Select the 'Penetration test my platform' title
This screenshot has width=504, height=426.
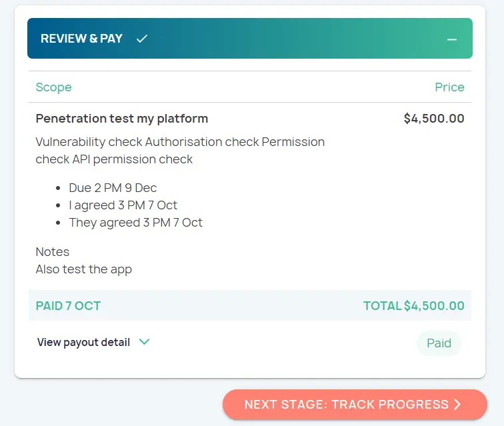tap(121, 119)
